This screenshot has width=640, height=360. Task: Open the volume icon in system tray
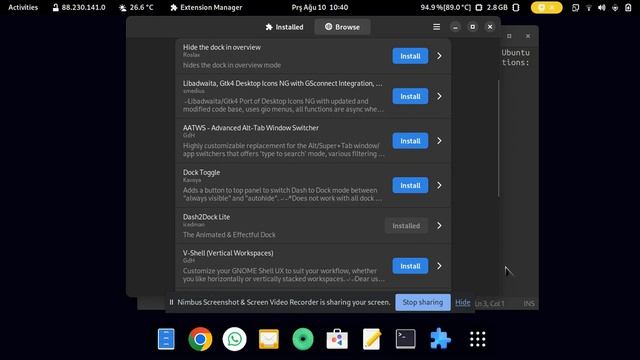coord(602,7)
